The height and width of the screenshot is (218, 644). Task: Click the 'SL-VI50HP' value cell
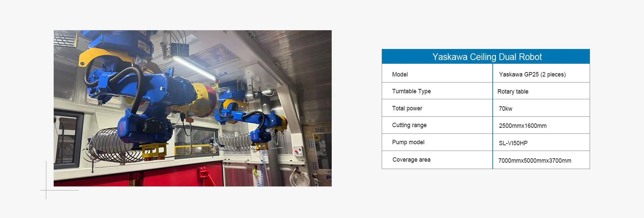pos(541,142)
